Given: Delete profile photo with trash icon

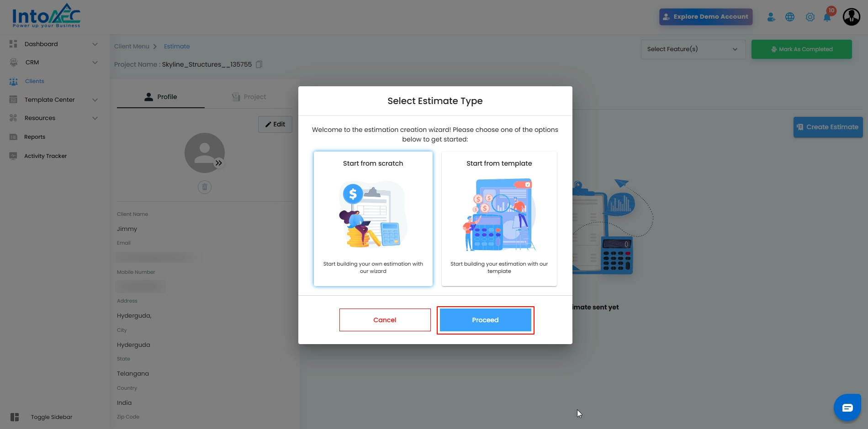Looking at the screenshot, I should click(205, 187).
